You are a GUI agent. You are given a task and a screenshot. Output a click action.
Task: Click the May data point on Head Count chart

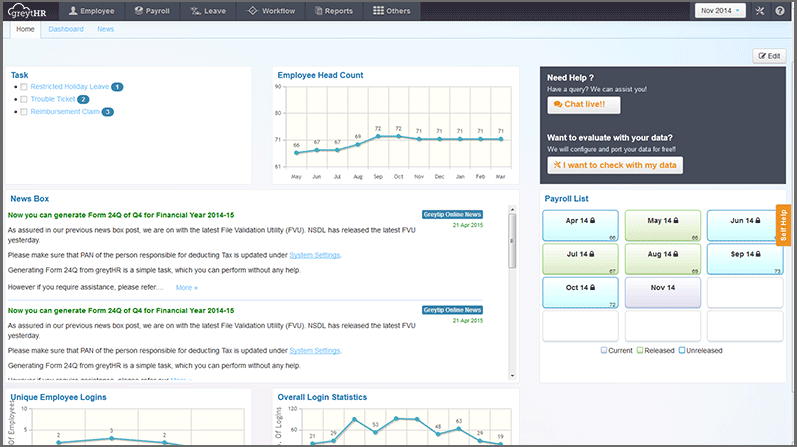(x=296, y=153)
